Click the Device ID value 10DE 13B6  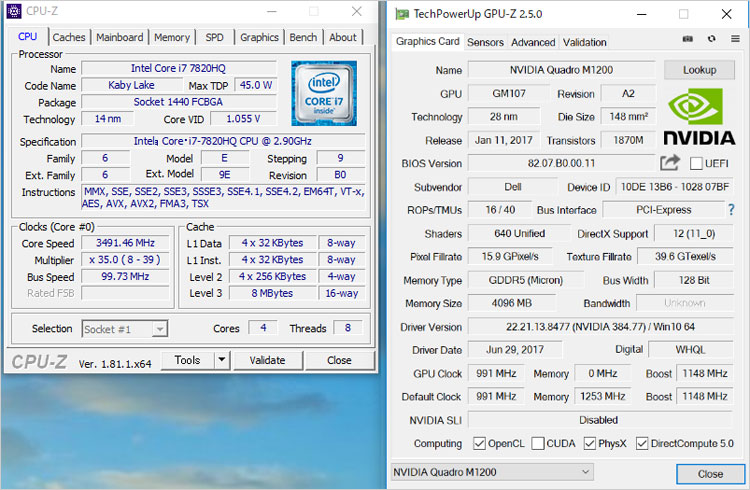674,187
